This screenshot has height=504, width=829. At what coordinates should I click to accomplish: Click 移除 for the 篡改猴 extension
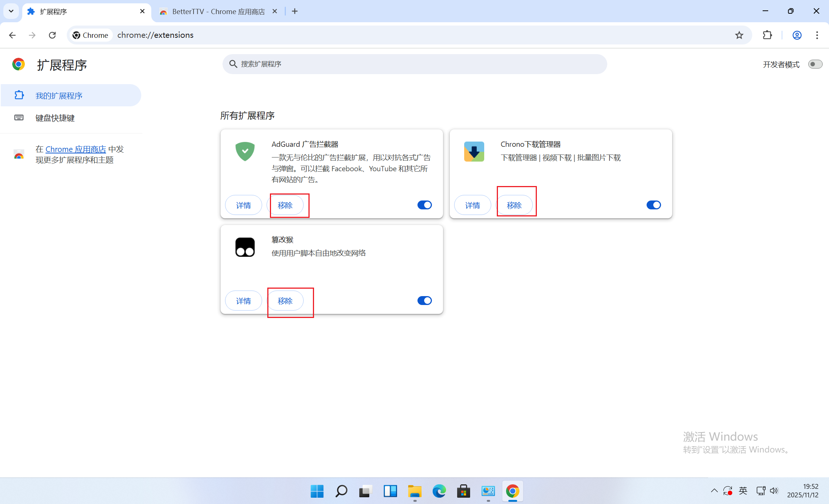(285, 301)
